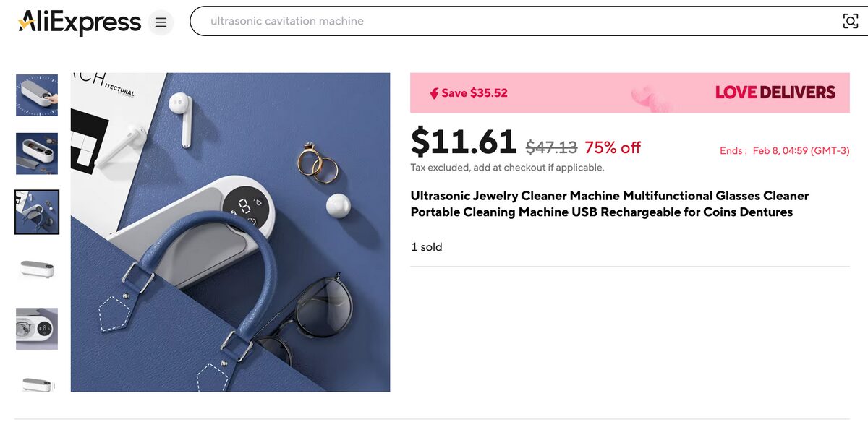868x435 pixels.
Task: Click the sale end date text
Action: tap(784, 151)
